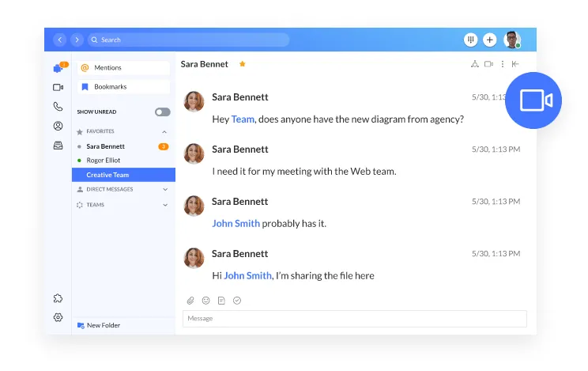588x371 pixels.
Task: Click the Message input field
Action: coord(354,318)
